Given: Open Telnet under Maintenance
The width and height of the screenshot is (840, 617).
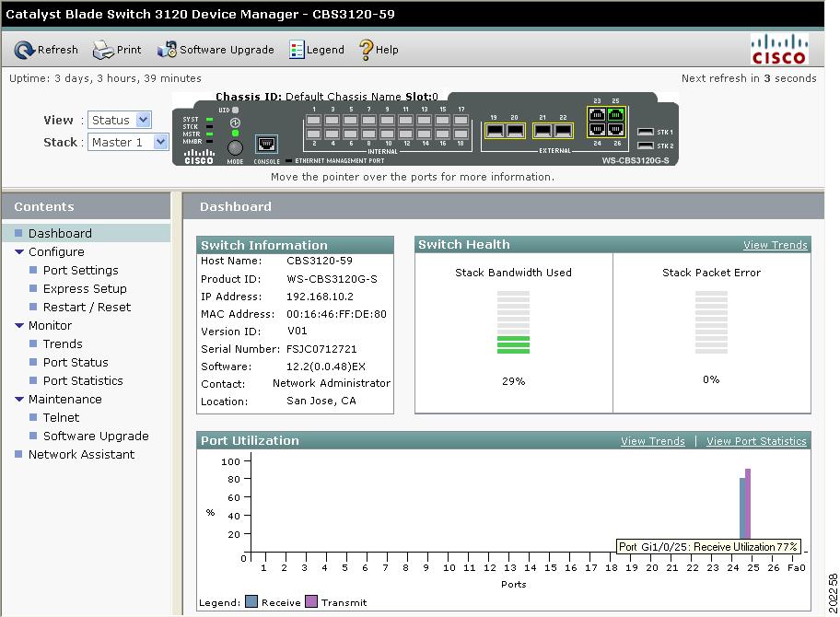Looking at the screenshot, I should (61, 418).
